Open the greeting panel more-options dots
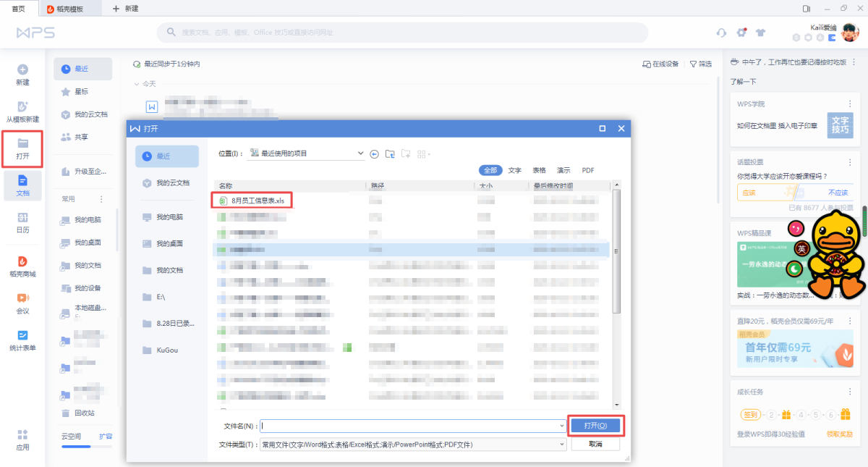 point(855,62)
